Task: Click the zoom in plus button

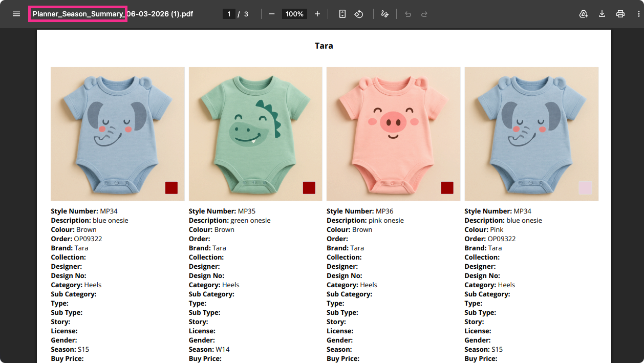Action: 317,14
